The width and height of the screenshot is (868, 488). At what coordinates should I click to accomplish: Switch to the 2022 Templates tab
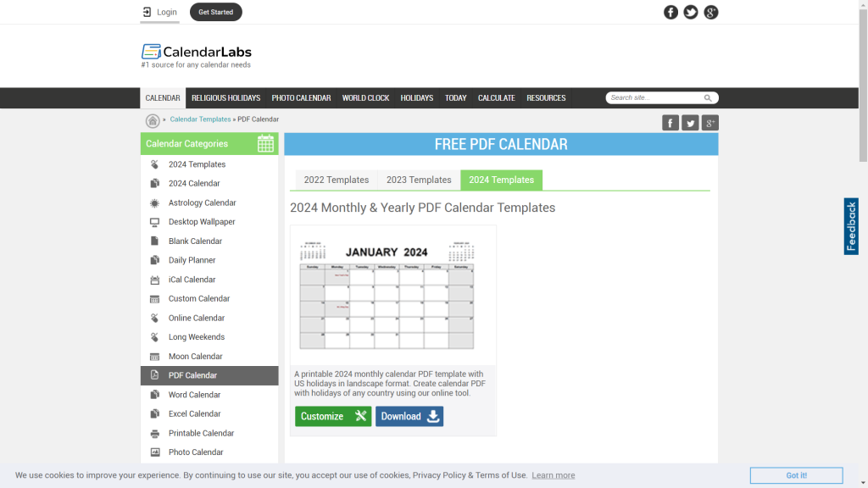click(337, 180)
